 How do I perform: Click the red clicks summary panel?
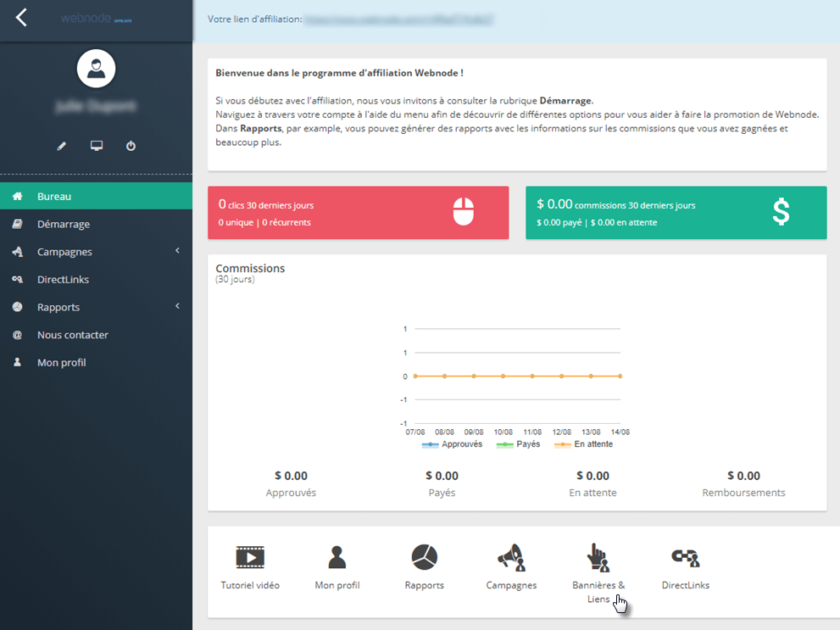[358, 213]
